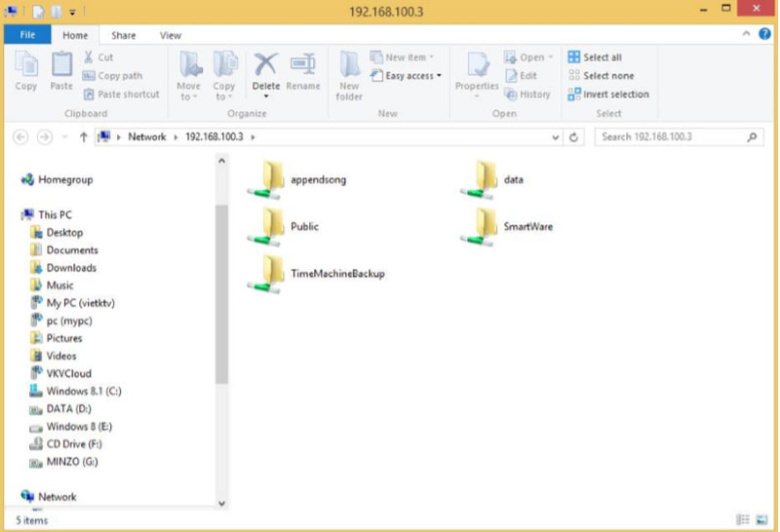This screenshot has height=532, width=780.
Task: Click the navigation pane vertical scrollbar
Action: (x=221, y=292)
